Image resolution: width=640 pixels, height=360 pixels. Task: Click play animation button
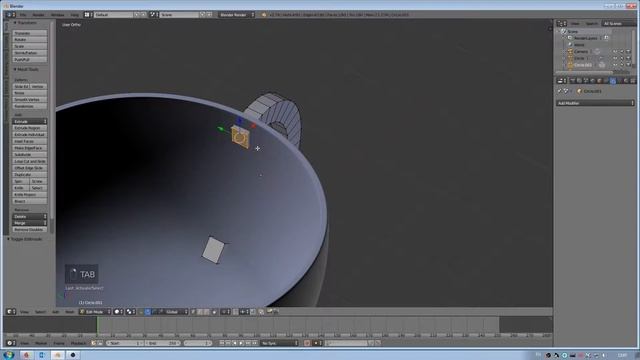(x=242, y=343)
